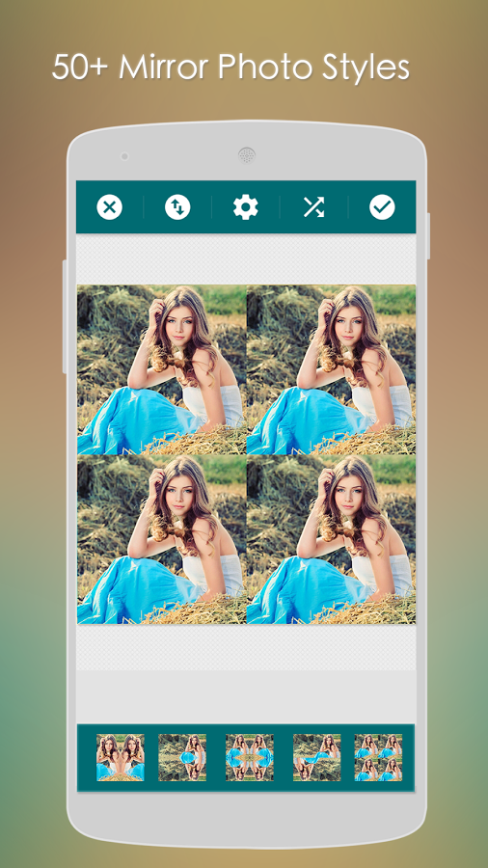The width and height of the screenshot is (488, 868).
Task: Select the side-by-side mirror style thumbnail
Action: point(120,757)
